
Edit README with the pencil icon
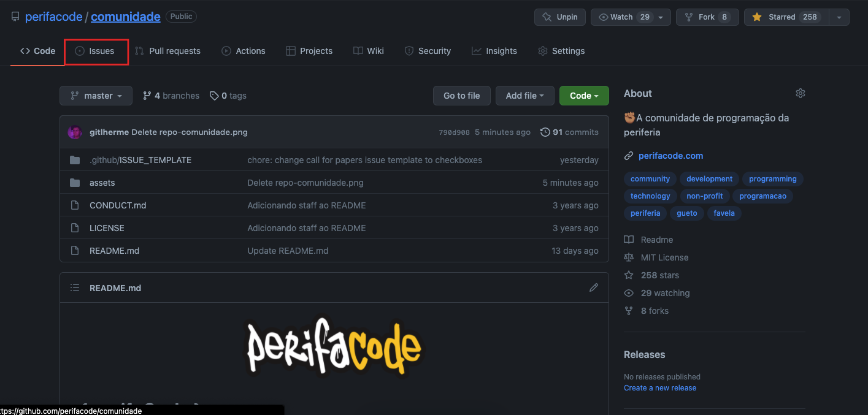[x=593, y=287]
